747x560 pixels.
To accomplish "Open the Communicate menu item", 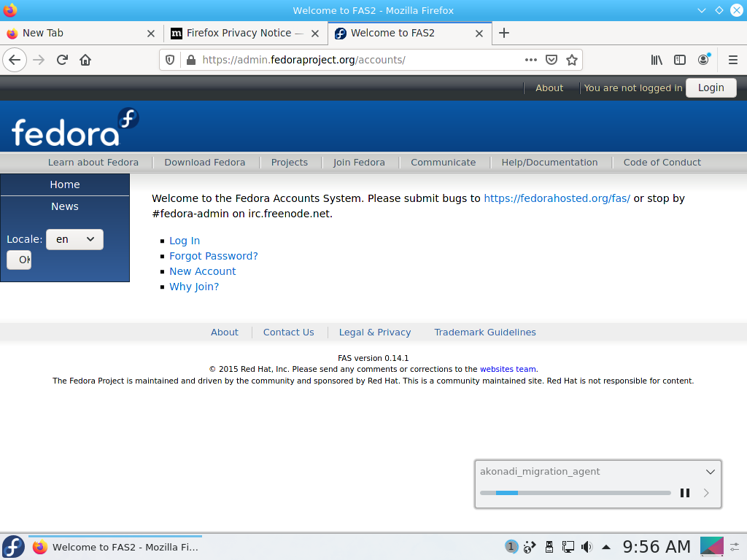I will 443,163.
